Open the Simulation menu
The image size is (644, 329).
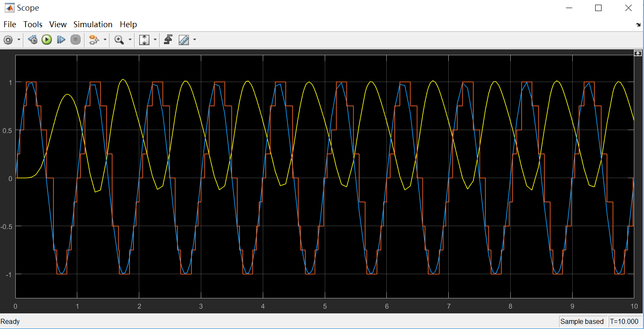click(x=93, y=24)
